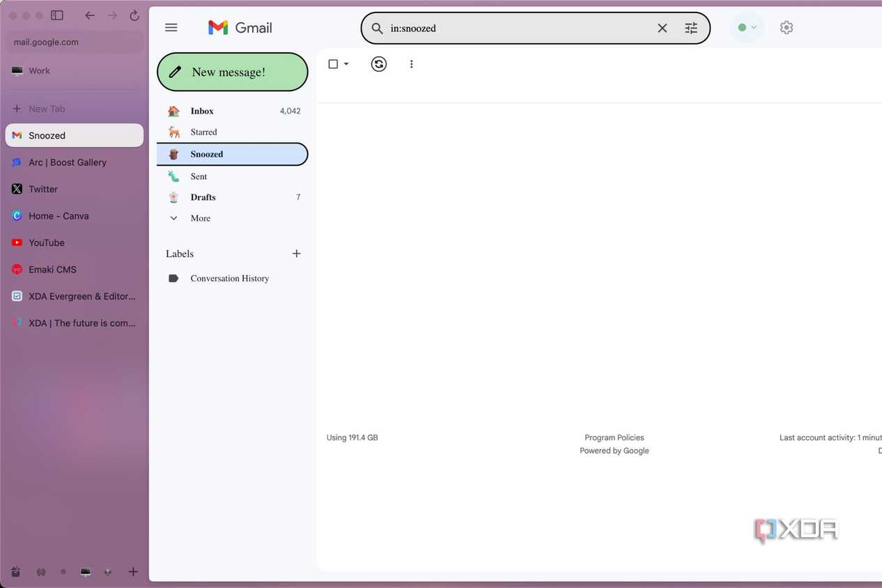The width and height of the screenshot is (882, 588).
Task: Clear the in:snoozed search with the X
Action: [x=662, y=29]
